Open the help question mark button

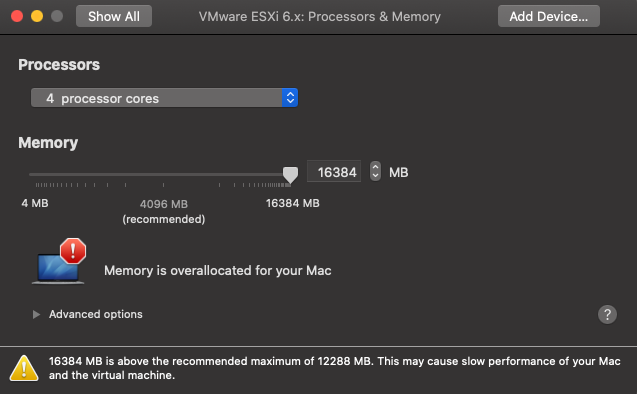tap(607, 314)
